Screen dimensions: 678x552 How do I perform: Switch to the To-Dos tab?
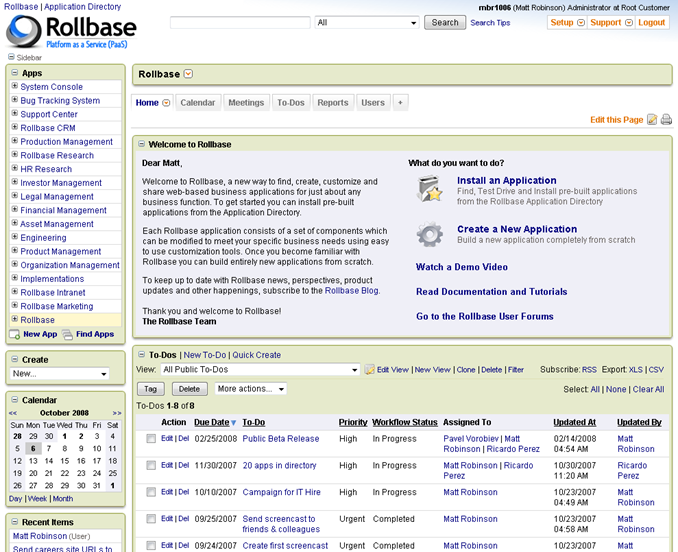[x=291, y=103]
